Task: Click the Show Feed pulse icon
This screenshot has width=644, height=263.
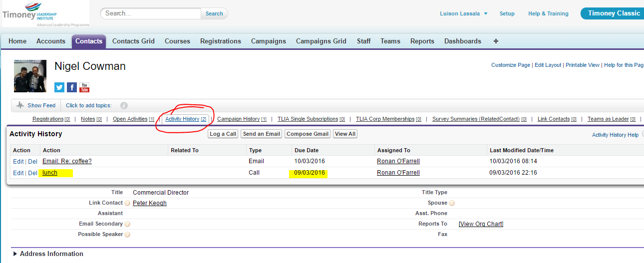Action: 20,105
